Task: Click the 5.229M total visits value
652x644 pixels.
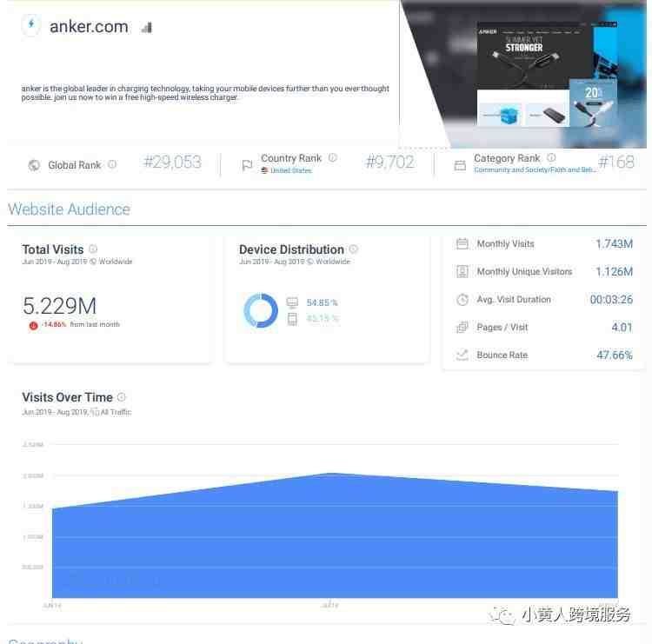Action: [x=59, y=306]
